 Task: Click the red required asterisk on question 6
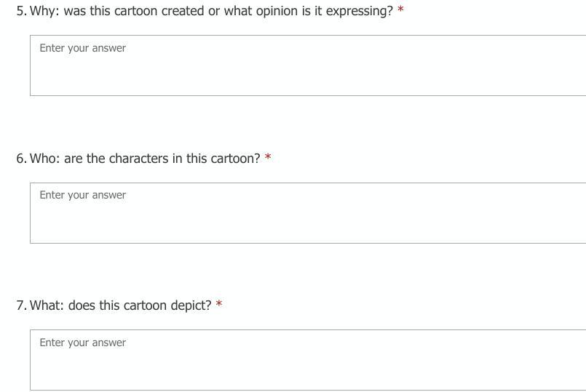(x=268, y=158)
